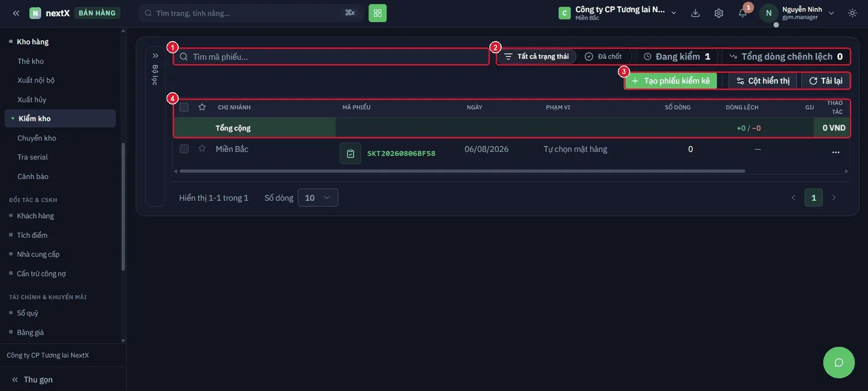
Task: Go to Chuyển kho page
Action: [36, 138]
